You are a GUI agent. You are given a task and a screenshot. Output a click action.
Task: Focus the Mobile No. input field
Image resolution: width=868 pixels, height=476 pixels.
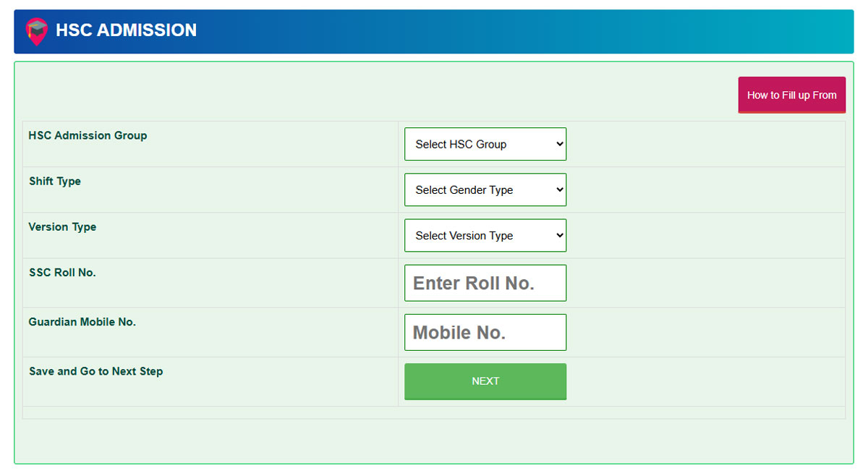click(485, 332)
